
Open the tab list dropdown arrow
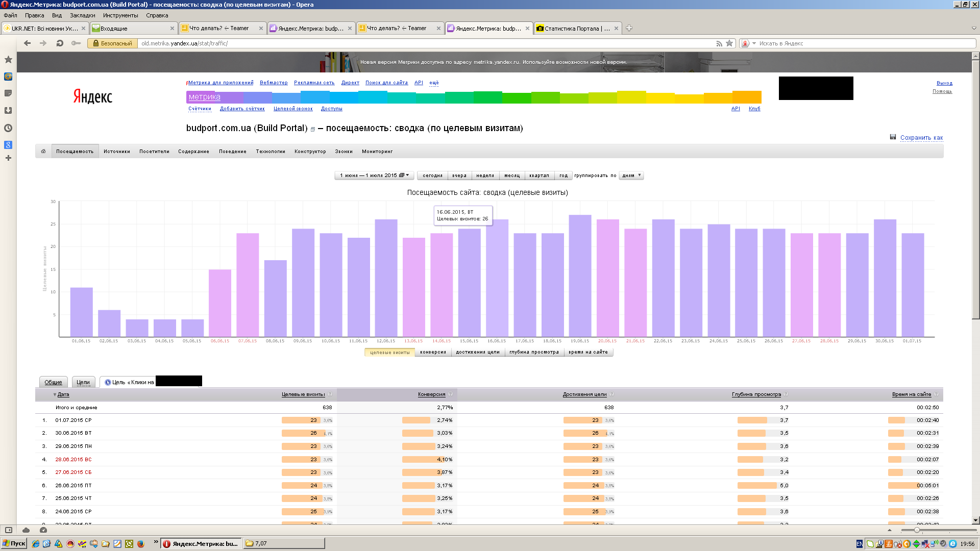click(973, 29)
